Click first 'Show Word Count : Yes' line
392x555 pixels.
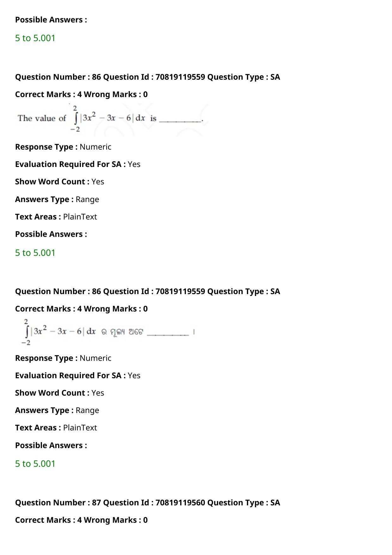pyautogui.click(x=60, y=182)
